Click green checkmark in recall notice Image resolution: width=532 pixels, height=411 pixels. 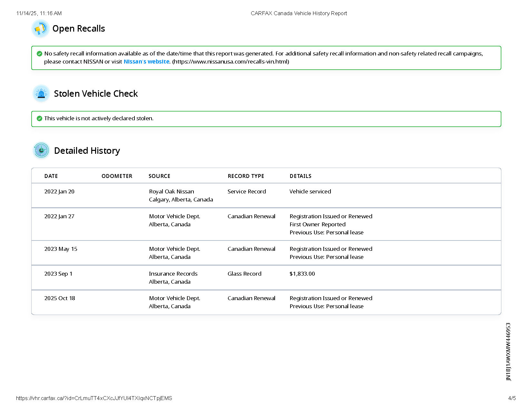click(39, 54)
